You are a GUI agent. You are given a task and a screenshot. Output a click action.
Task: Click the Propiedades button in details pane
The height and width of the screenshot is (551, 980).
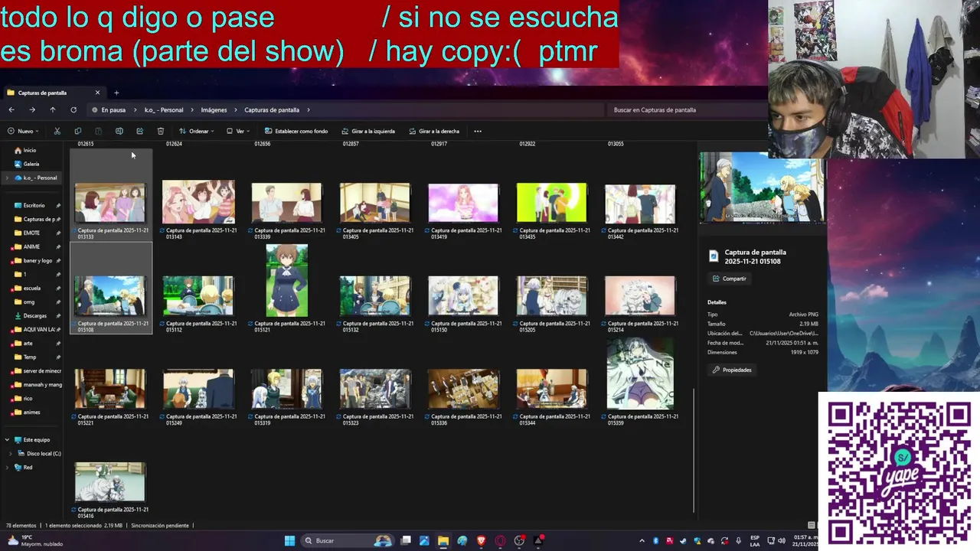[733, 370]
